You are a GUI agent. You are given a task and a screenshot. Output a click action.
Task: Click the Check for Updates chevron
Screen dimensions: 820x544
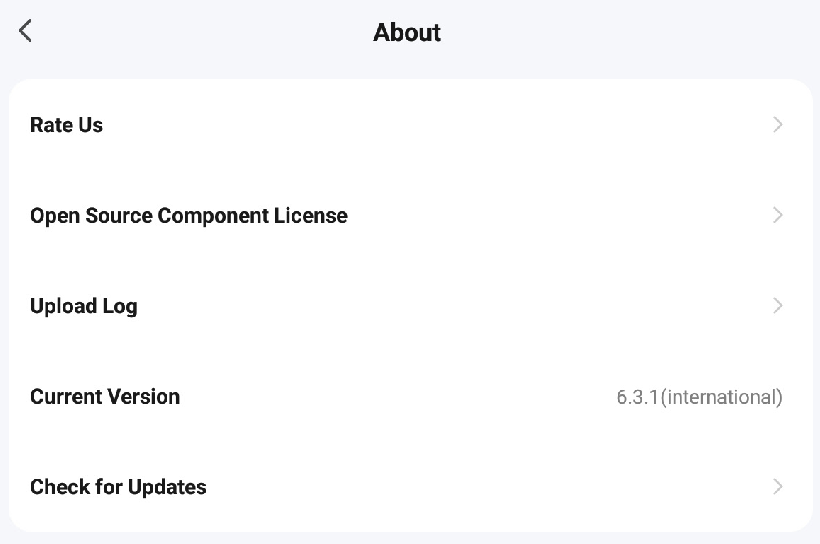pyautogui.click(x=778, y=487)
